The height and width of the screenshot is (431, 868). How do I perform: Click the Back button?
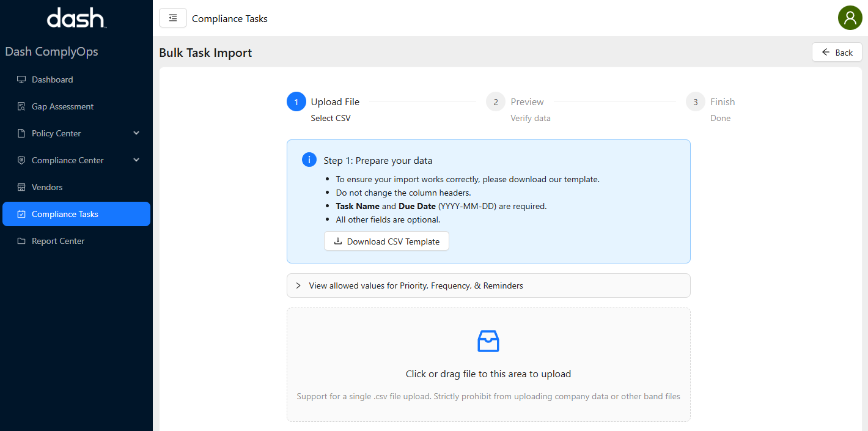[x=836, y=52]
